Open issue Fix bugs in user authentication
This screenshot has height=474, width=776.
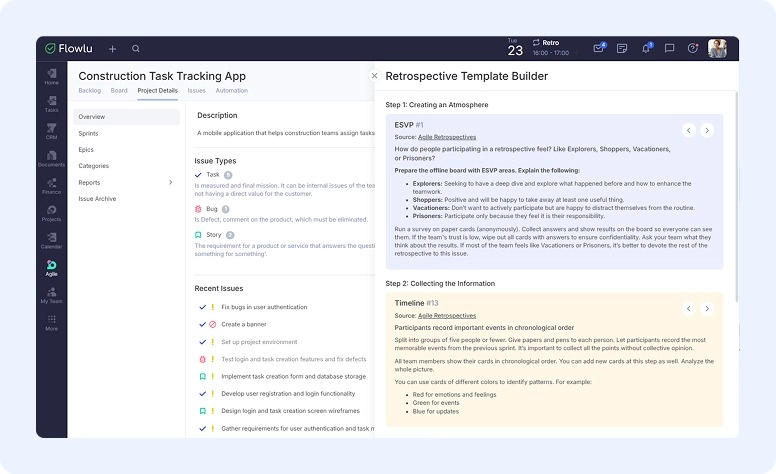click(x=264, y=307)
